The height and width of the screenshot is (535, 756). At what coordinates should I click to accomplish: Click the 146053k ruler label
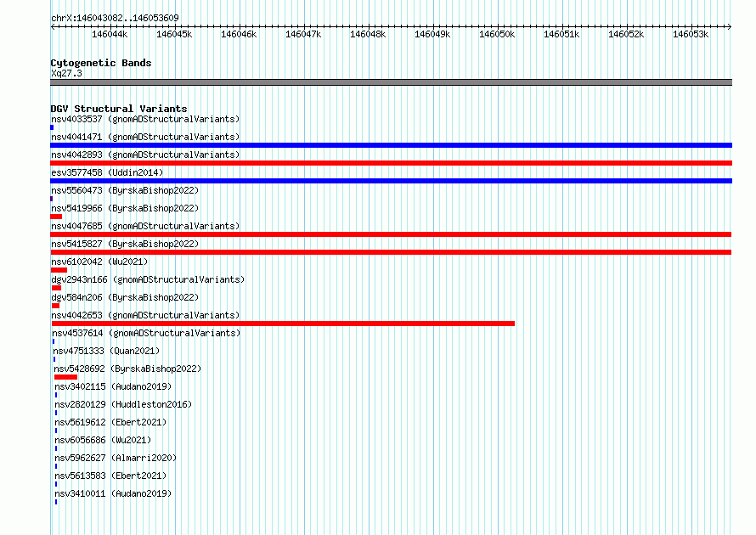(691, 34)
